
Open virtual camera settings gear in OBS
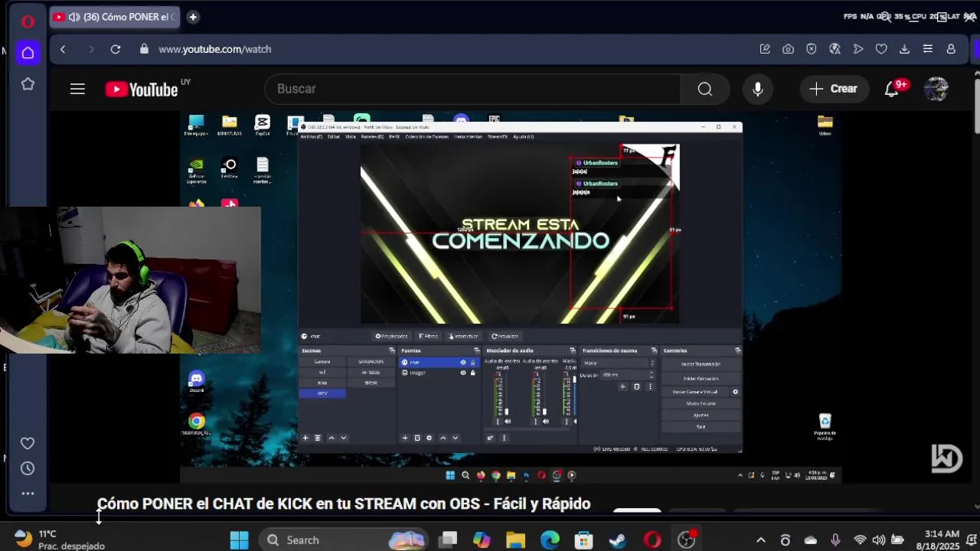tap(736, 391)
